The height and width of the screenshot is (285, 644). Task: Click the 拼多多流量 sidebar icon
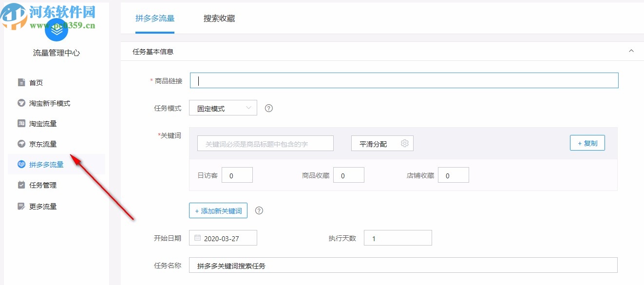(21, 164)
